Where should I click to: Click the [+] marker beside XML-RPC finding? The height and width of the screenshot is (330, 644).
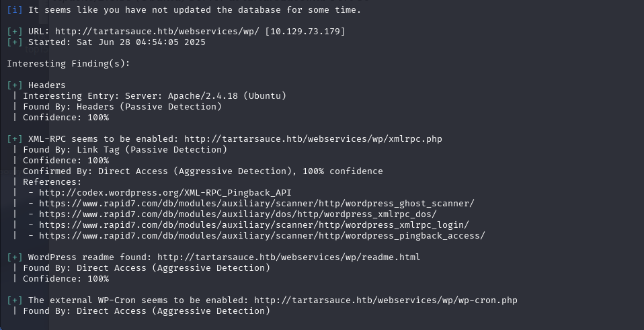pos(15,138)
